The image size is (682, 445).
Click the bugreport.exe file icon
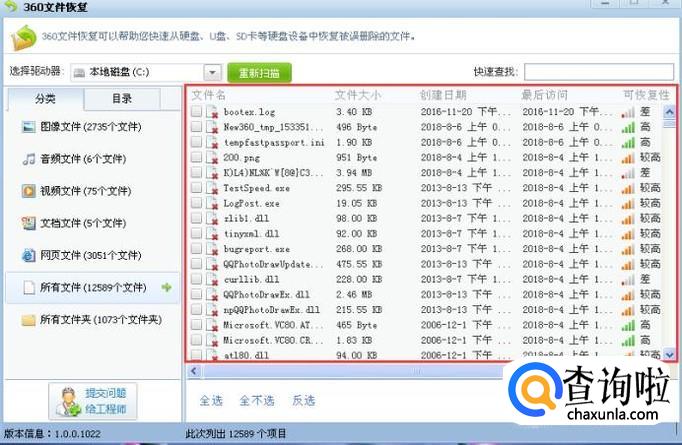tap(212, 249)
